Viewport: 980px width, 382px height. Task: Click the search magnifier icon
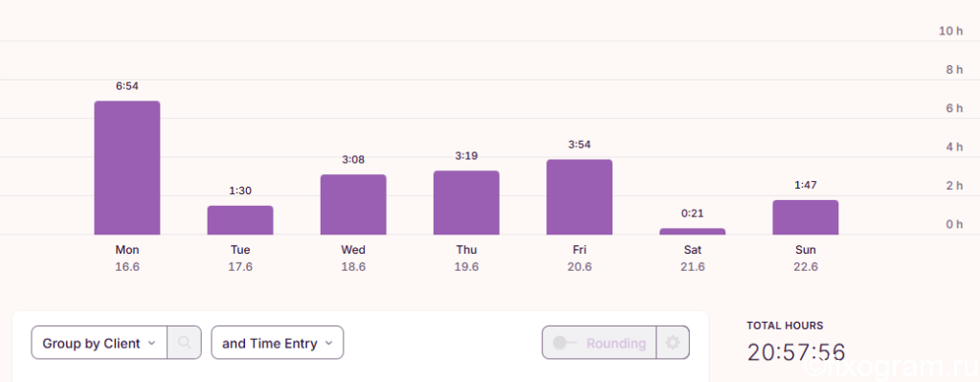185,343
